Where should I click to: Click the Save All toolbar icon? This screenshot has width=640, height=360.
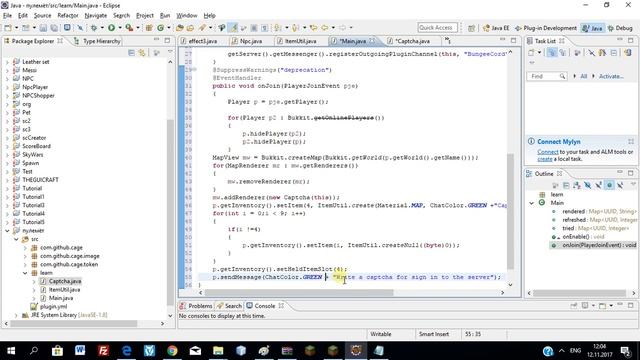coord(54,28)
